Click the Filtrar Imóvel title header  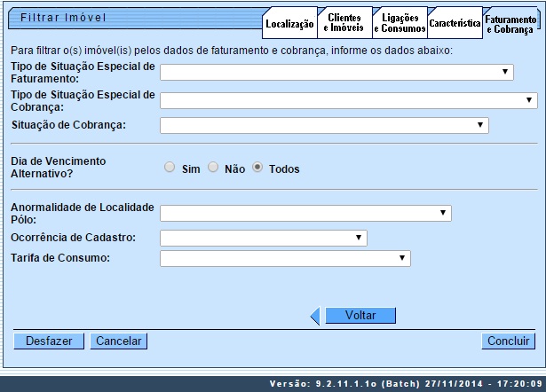65,17
